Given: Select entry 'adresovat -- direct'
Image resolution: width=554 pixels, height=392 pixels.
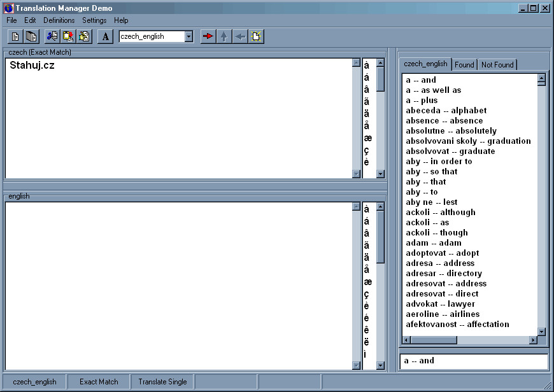Looking at the screenshot, I should coord(442,294).
